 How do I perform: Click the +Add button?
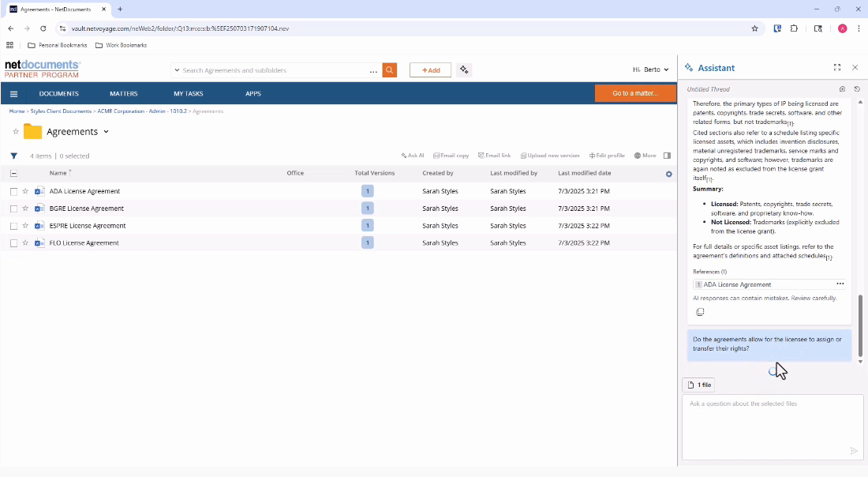430,69
